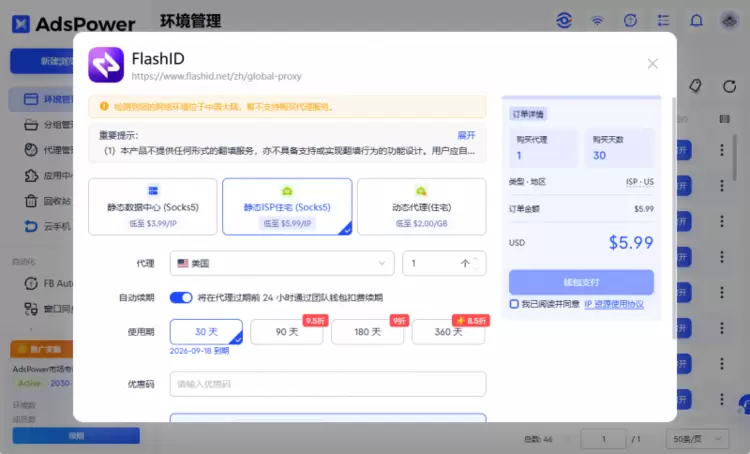750x454 pixels.
Task: Open the 50条/页 page size dropdown
Action: [697, 439]
